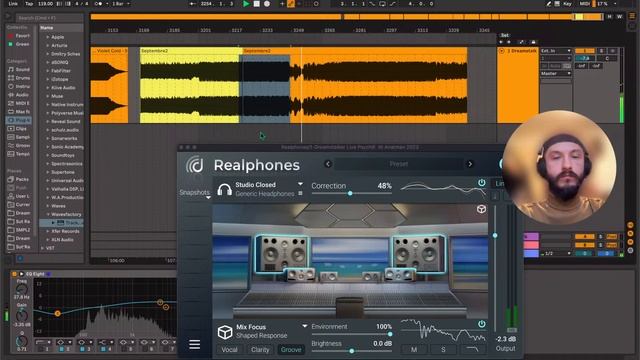Click the Stop button in transport bar
The image size is (640, 360).
tap(256, 4)
